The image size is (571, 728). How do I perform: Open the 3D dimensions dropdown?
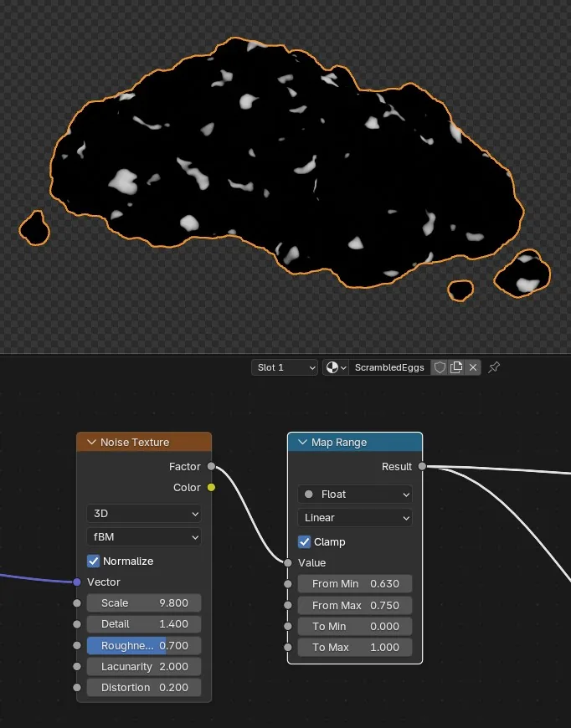pyautogui.click(x=144, y=514)
